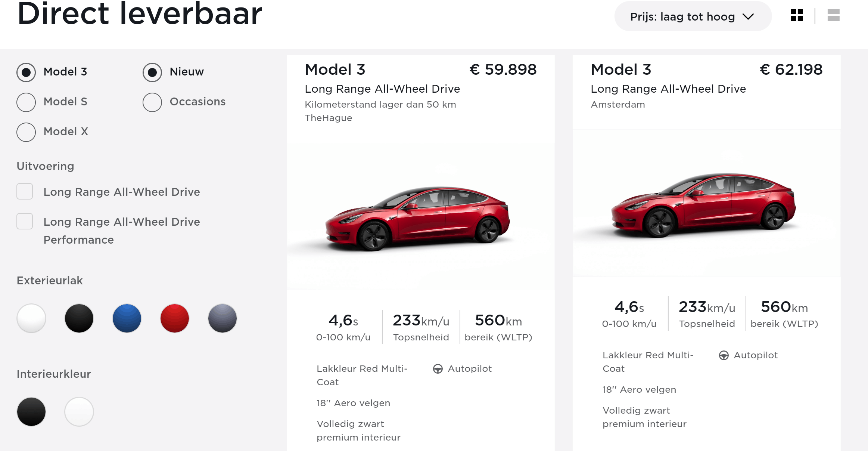The height and width of the screenshot is (451, 868).
Task: Switch to grid view layout icon
Action: point(797,15)
